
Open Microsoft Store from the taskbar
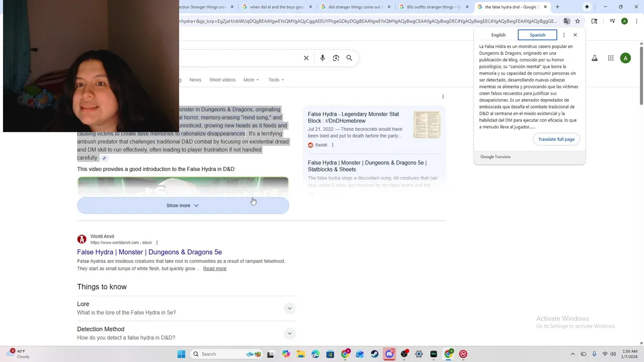(x=330, y=354)
